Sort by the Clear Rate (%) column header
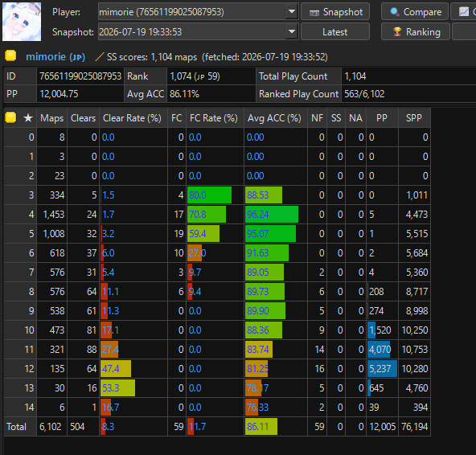Viewport: 476px width, 455px height. (x=132, y=118)
